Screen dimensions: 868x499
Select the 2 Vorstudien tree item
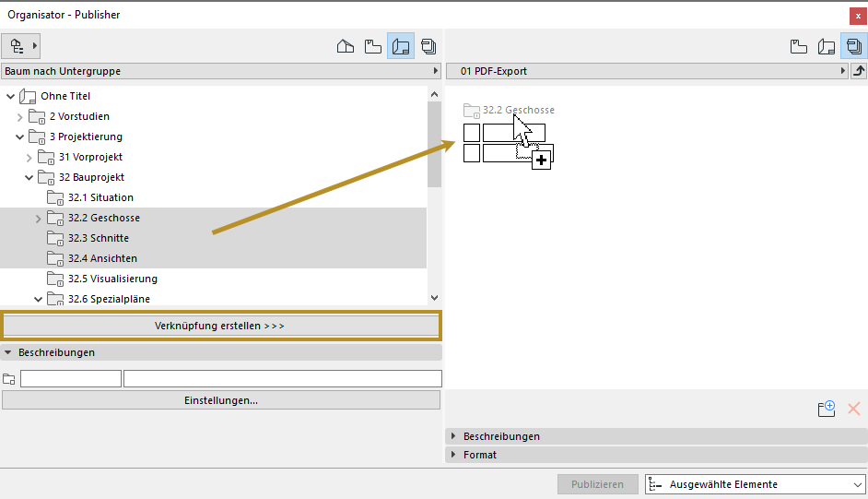click(79, 116)
